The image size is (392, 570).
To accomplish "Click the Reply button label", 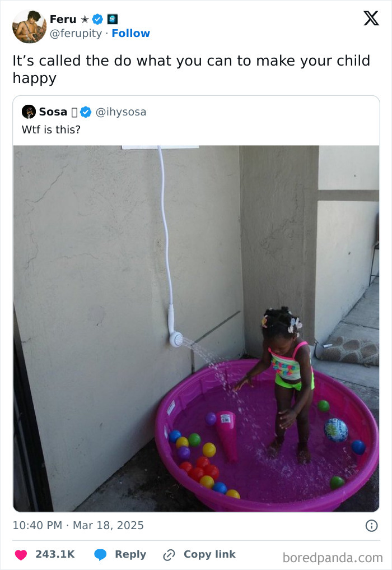I will pyautogui.click(x=130, y=554).
